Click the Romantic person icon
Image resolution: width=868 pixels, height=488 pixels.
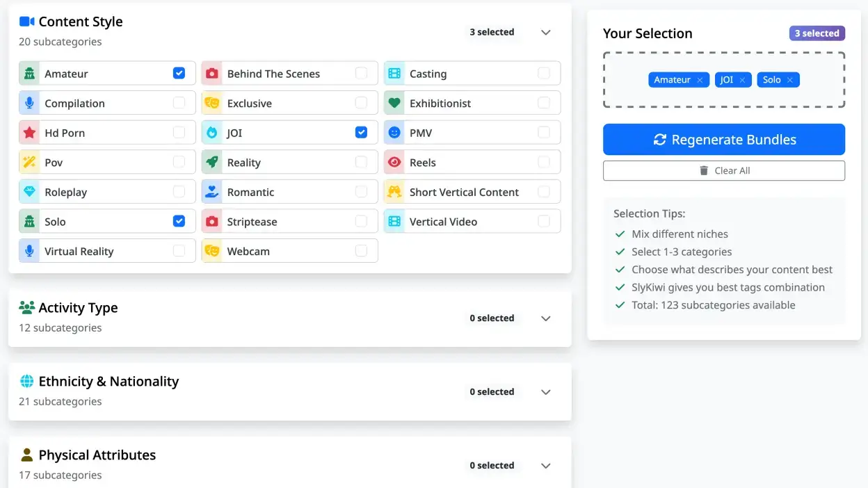point(211,192)
